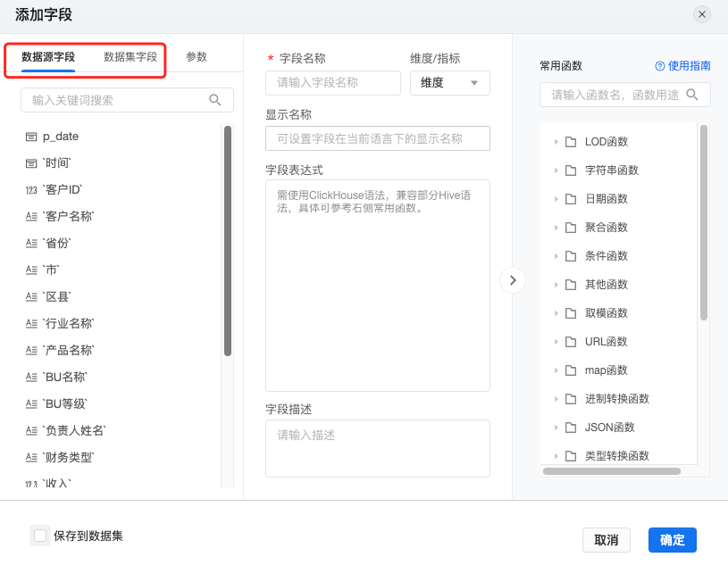
Task: Click the JSON函数 folder icon
Action: (571, 428)
